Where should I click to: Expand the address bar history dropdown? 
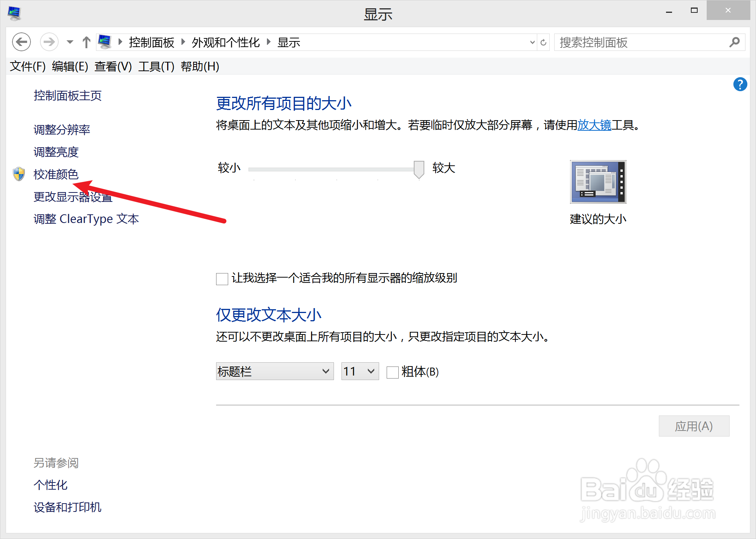click(x=532, y=42)
